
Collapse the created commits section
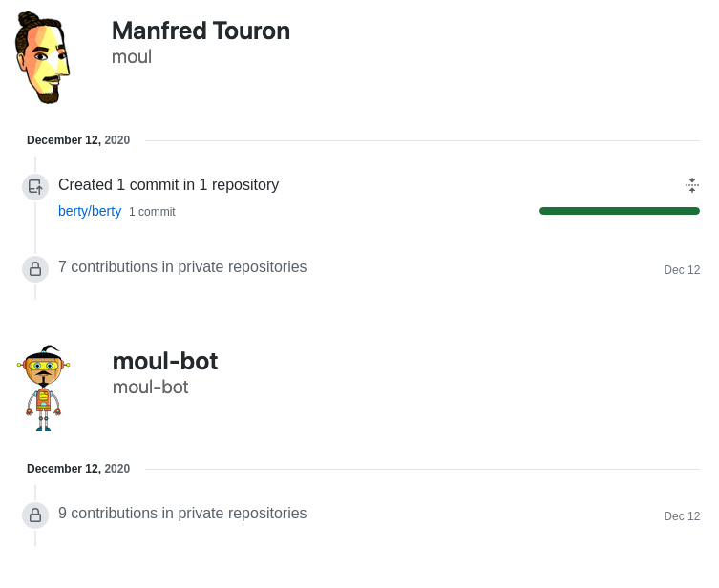(692, 185)
